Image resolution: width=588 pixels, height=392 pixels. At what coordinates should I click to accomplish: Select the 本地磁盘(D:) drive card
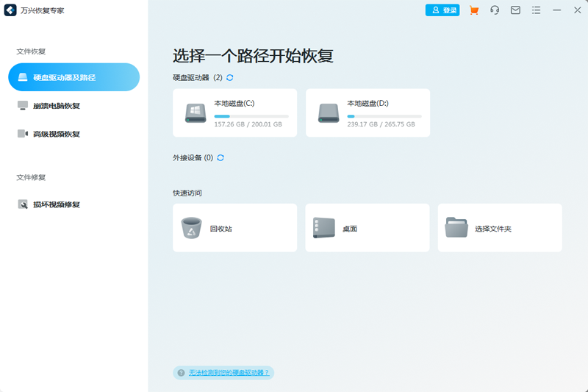coord(368,113)
